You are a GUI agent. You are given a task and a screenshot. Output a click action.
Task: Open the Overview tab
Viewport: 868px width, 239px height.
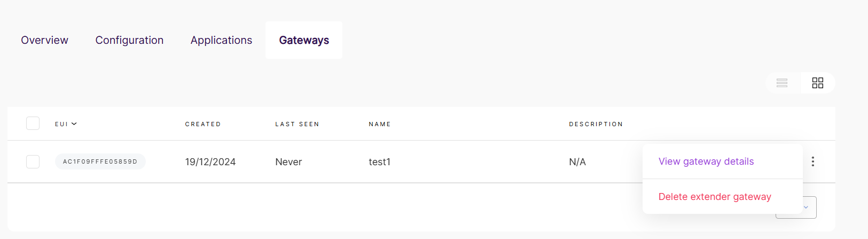[45, 40]
